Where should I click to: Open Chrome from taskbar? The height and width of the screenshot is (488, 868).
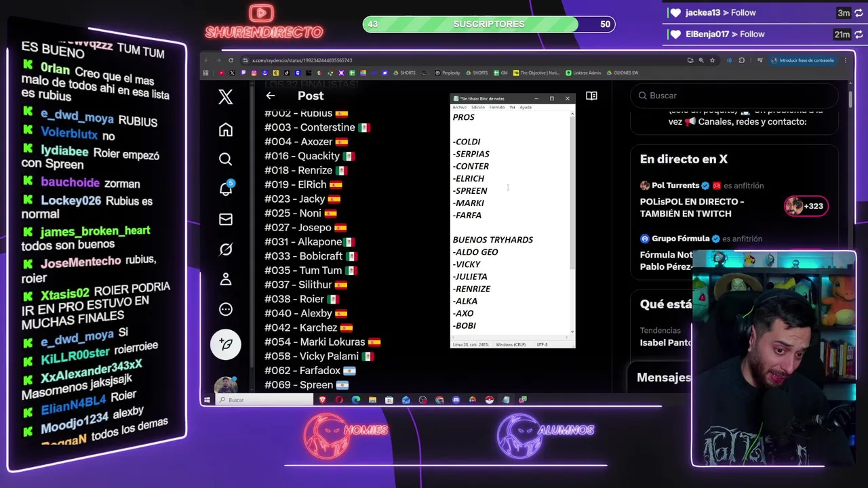(x=439, y=400)
